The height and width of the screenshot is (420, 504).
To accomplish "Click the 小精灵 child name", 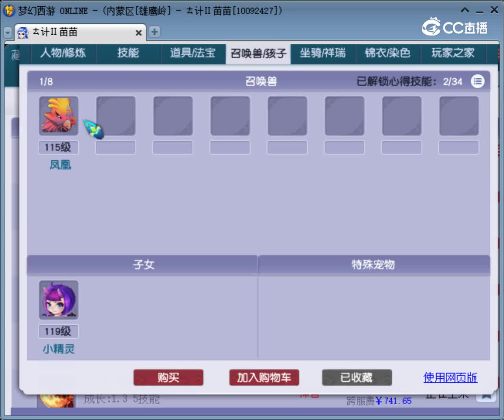I will [59, 349].
